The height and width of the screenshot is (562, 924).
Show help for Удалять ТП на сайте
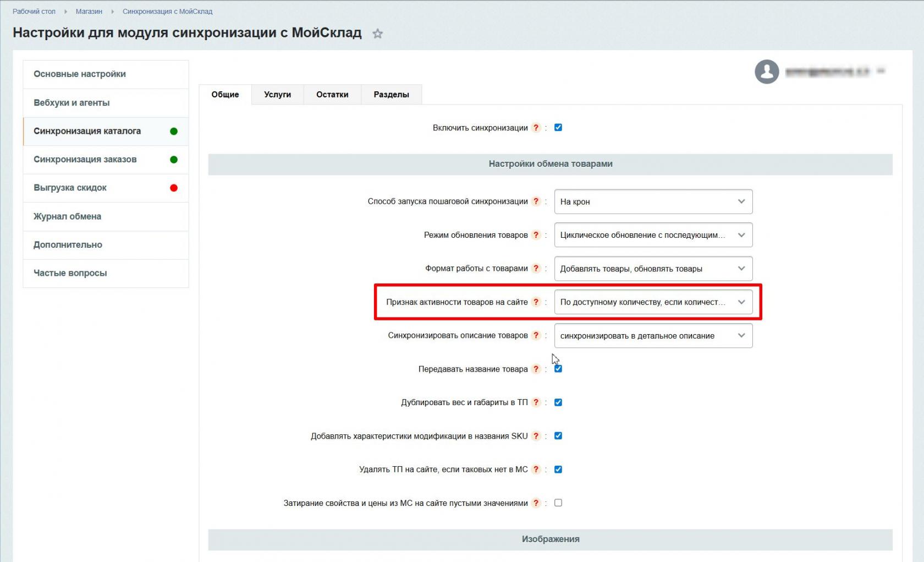(536, 470)
